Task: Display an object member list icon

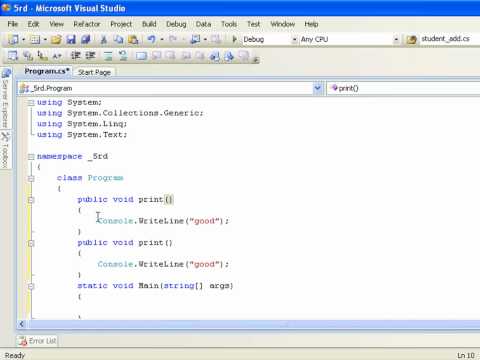Action: [13, 56]
